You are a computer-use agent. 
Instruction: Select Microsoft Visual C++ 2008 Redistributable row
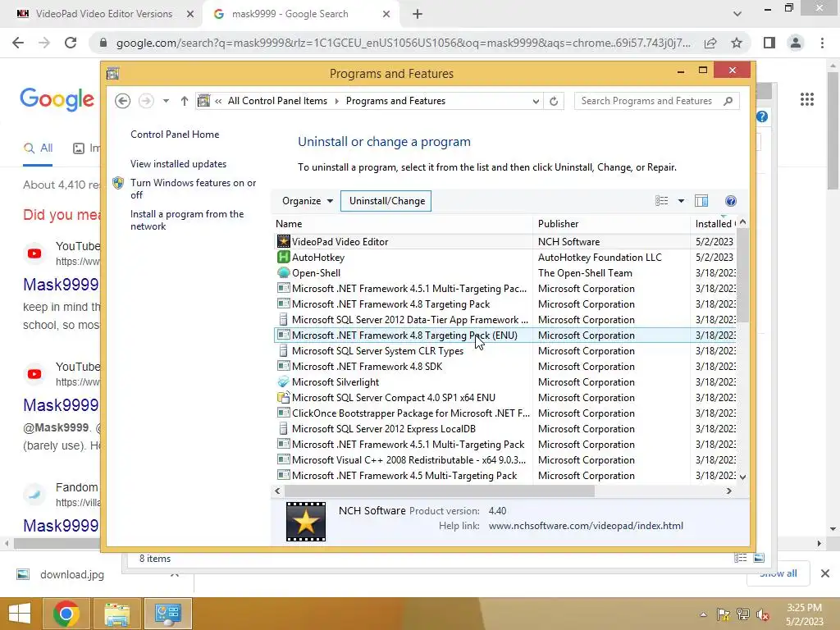tap(504, 459)
